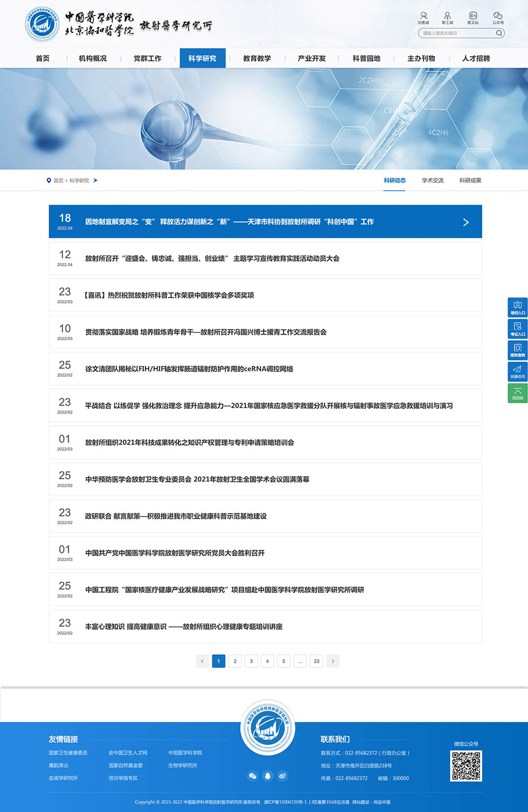528x812 pixels.
Task: Click the QQ icon in the footer
Action: (268, 776)
